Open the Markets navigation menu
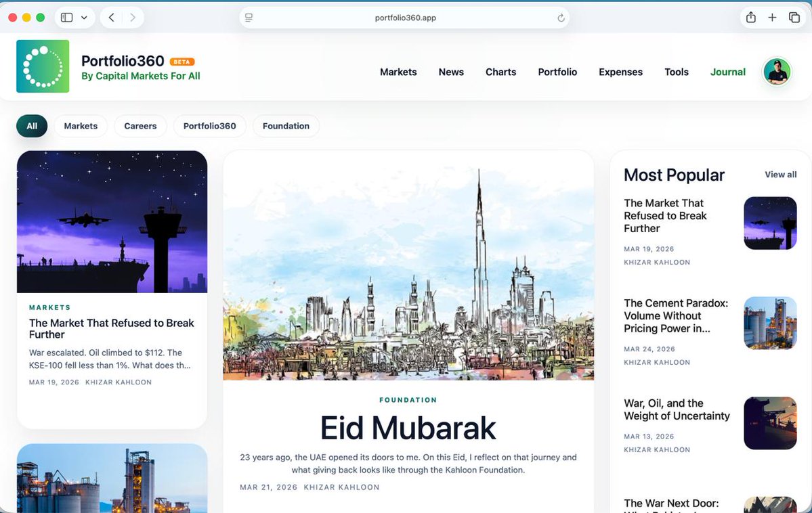Image resolution: width=812 pixels, height=513 pixels. (x=398, y=72)
